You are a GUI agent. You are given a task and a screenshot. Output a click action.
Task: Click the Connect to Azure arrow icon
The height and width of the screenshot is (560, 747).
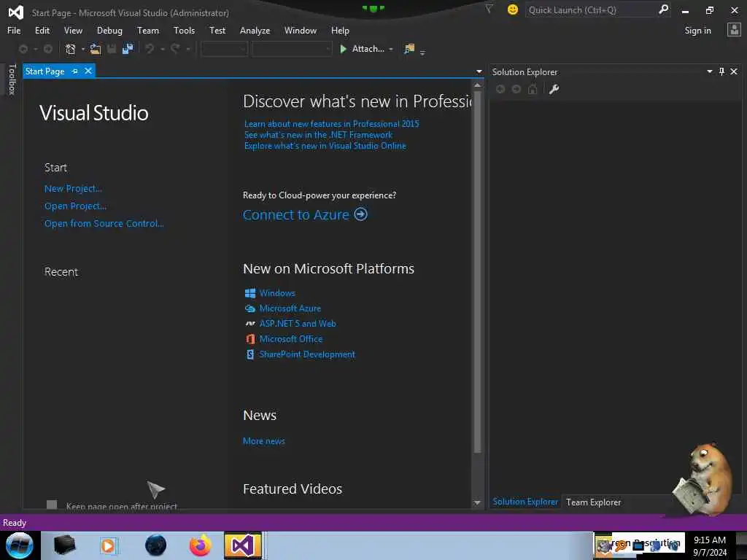360,214
